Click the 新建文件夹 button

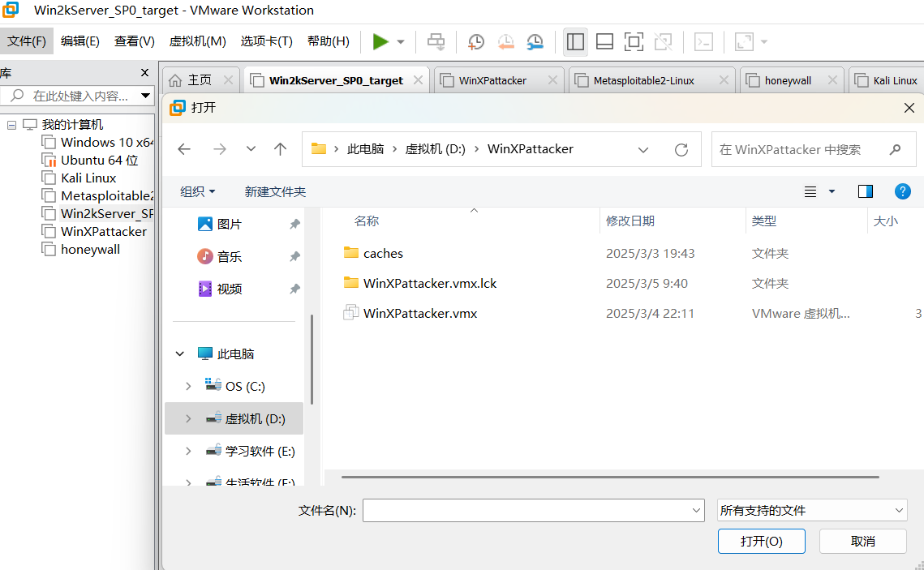click(x=275, y=191)
